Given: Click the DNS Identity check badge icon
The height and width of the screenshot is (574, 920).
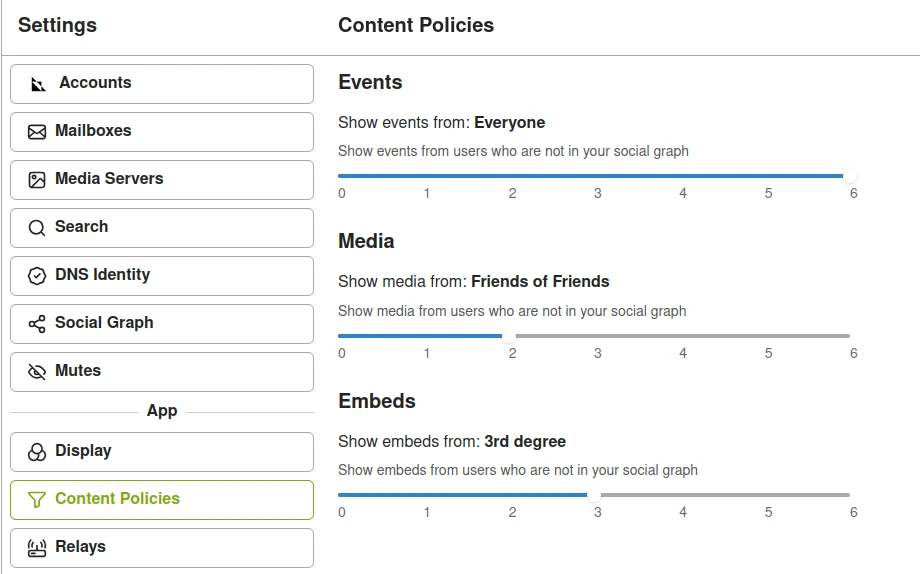Looking at the screenshot, I should pos(37,276).
